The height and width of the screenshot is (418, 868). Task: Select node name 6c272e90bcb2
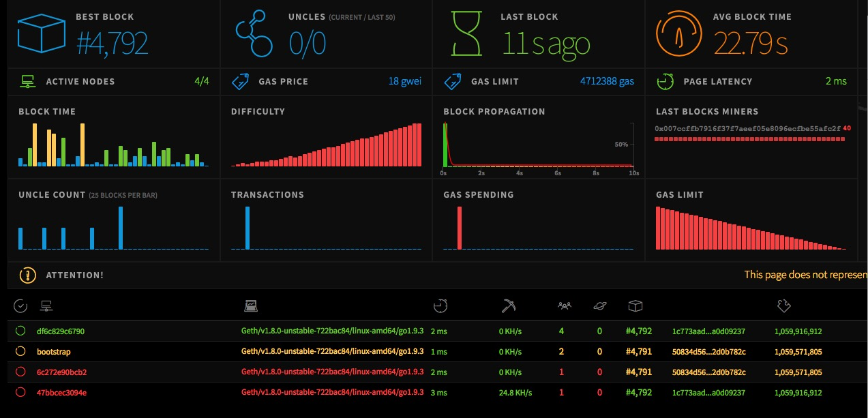62,372
